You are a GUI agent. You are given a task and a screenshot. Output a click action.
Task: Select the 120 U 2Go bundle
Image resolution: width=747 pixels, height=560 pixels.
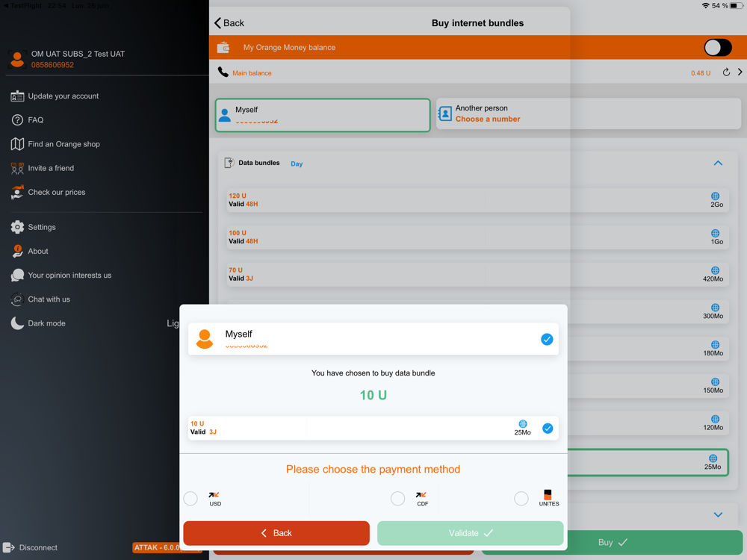(477, 199)
